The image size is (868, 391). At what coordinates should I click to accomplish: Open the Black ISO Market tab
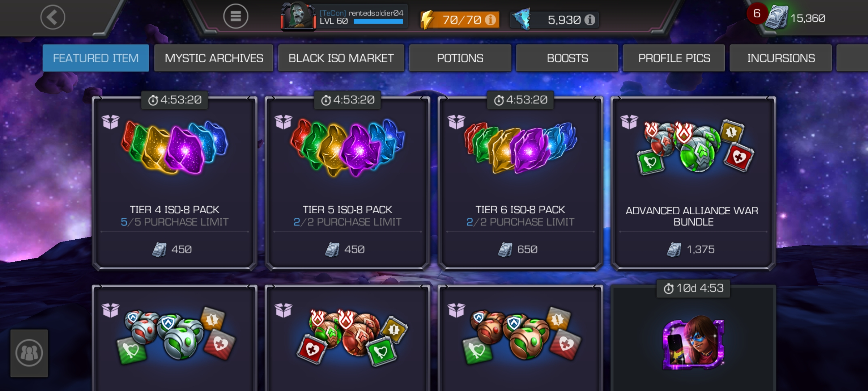click(341, 58)
